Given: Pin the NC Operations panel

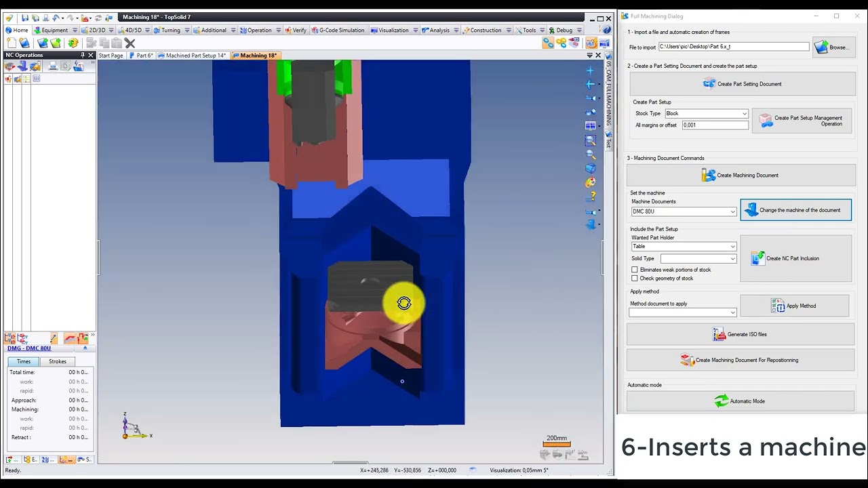Looking at the screenshot, I should pyautogui.click(x=83, y=55).
